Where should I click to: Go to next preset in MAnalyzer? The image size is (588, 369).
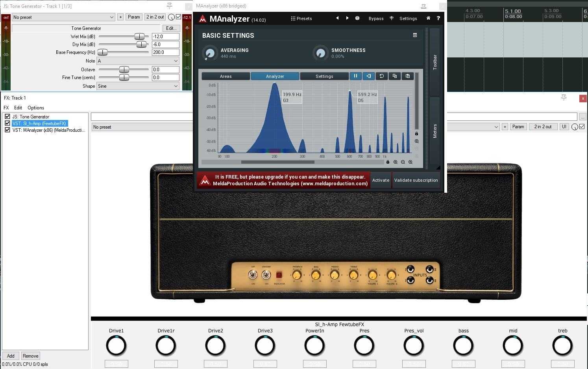[347, 18]
